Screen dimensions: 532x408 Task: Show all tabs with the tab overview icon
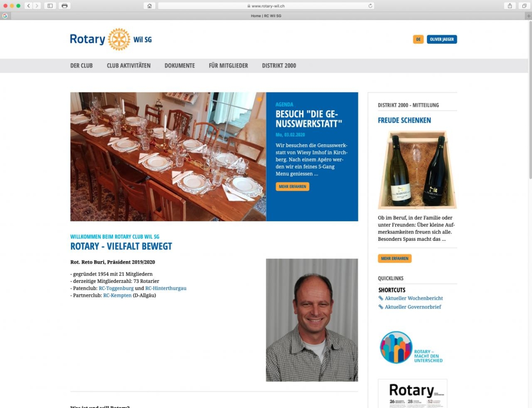click(524, 6)
